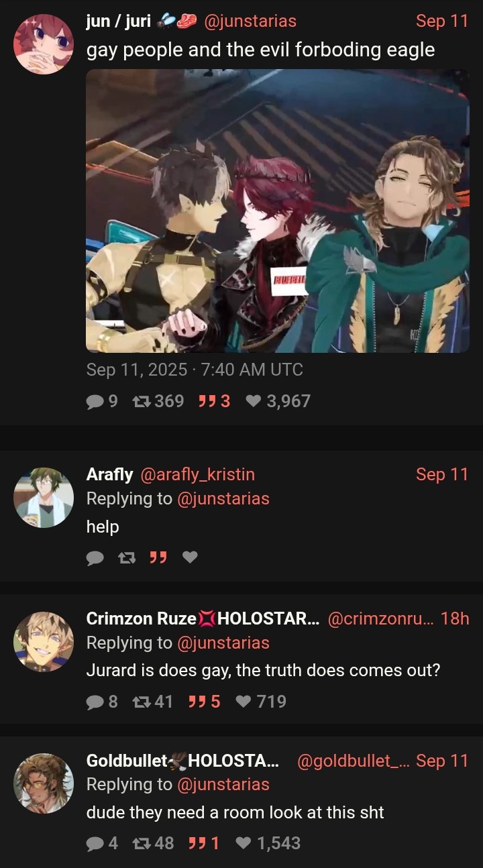Like Crimzon Ruze's reply with 719 hearts
Image resolution: width=483 pixels, height=868 pixels.
click(x=244, y=702)
